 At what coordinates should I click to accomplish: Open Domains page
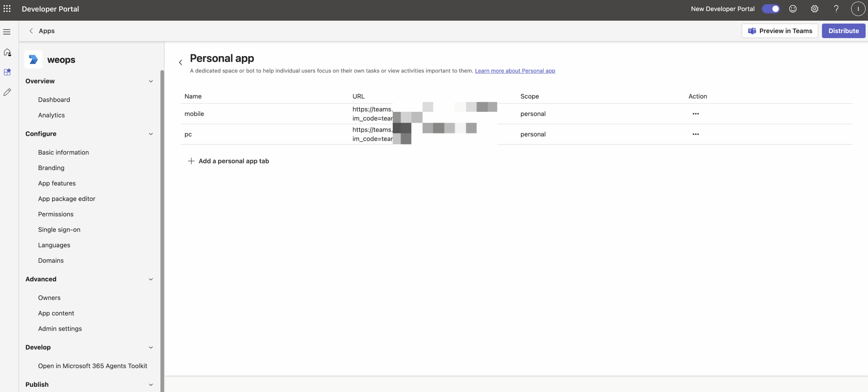51,261
